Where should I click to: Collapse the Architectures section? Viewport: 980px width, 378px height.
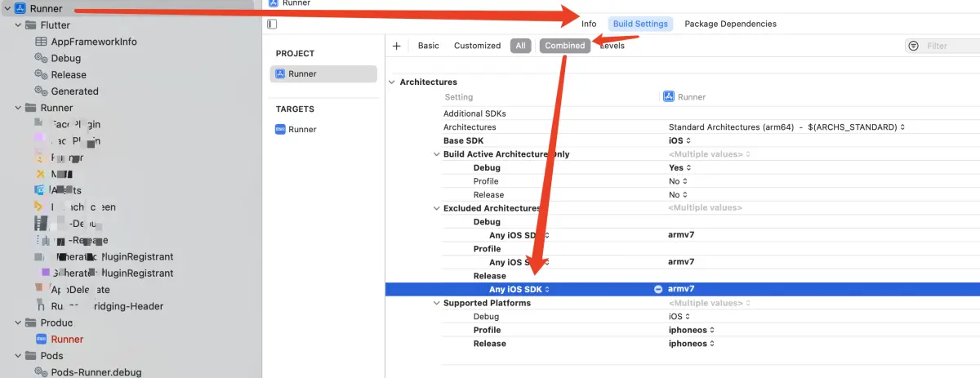pyautogui.click(x=392, y=82)
